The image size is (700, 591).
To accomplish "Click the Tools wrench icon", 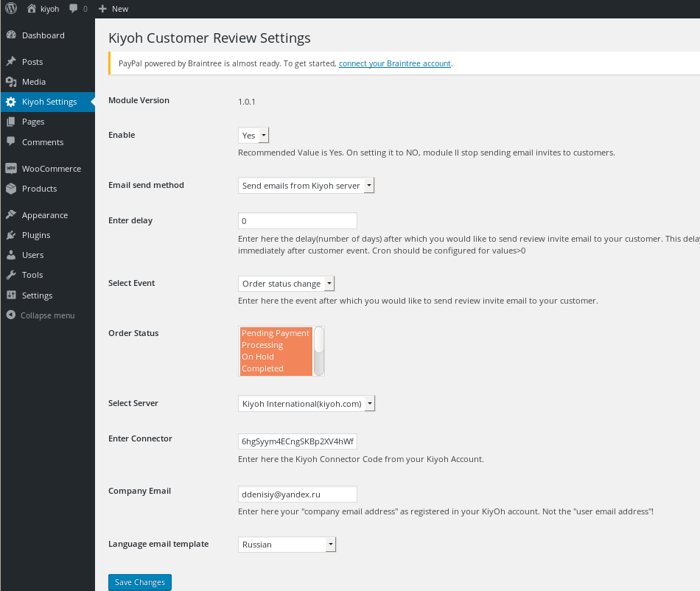I will tap(11, 275).
